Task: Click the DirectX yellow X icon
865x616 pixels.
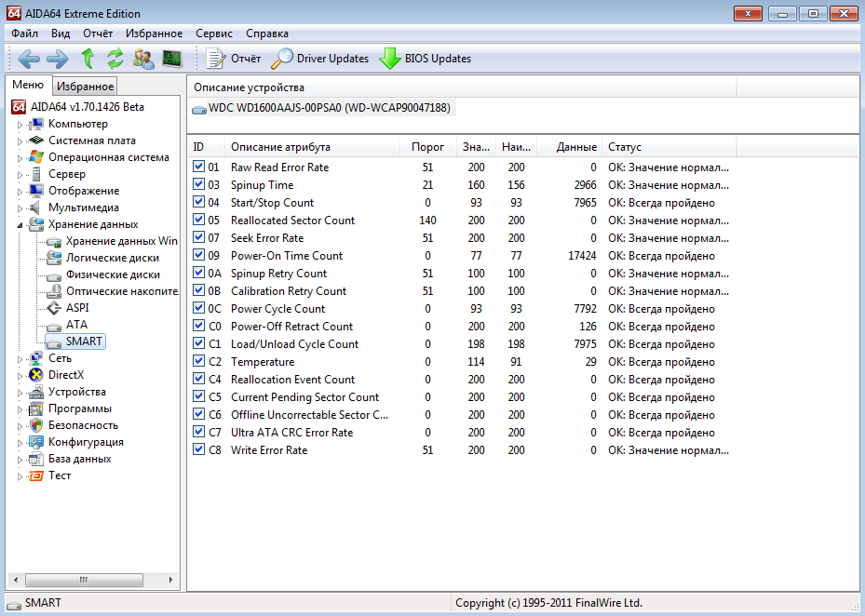Action: coord(36,375)
